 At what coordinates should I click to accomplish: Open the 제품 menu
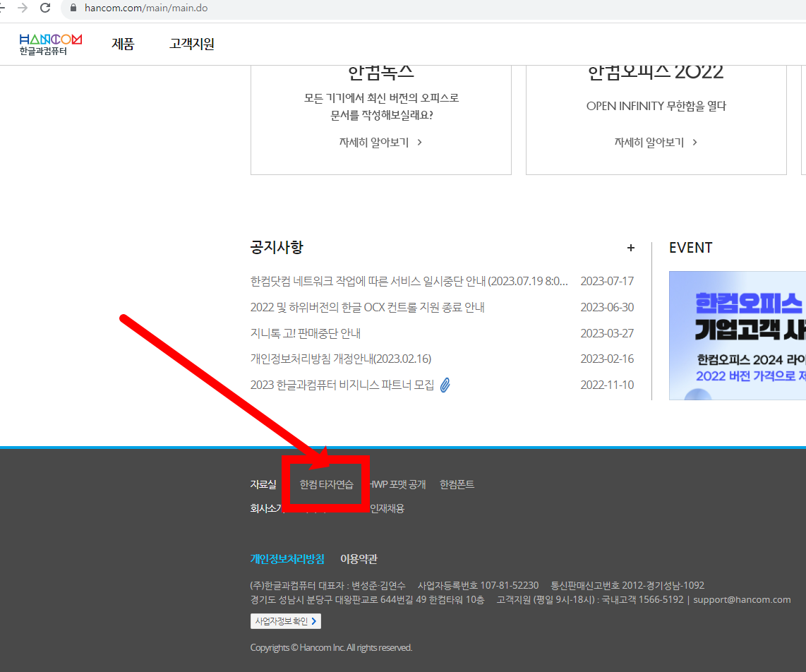tap(122, 44)
